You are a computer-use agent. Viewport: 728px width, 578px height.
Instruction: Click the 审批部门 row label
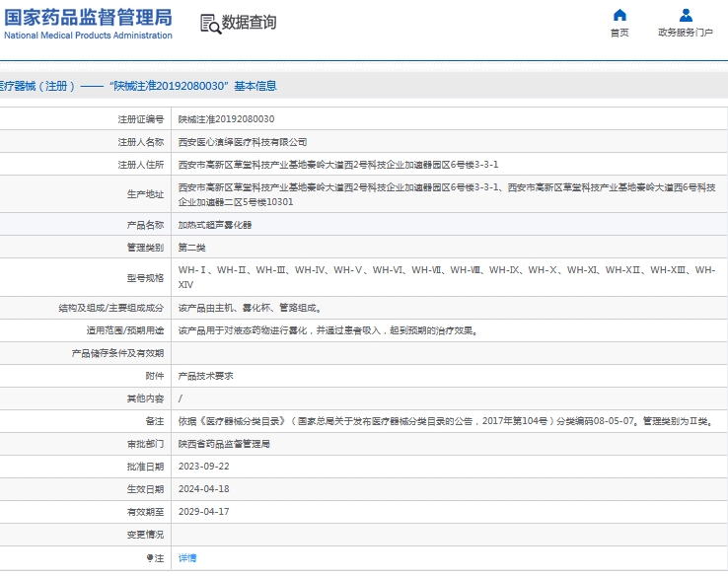click(145, 444)
